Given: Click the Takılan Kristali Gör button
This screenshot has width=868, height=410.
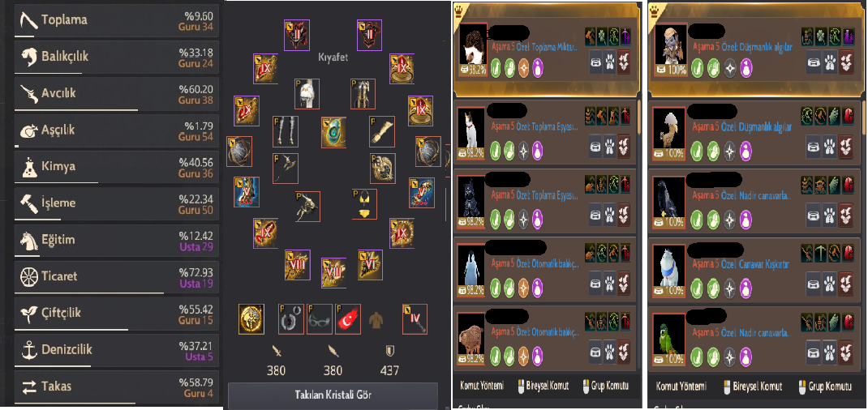Looking at the screenshot, I should [333, 395].
